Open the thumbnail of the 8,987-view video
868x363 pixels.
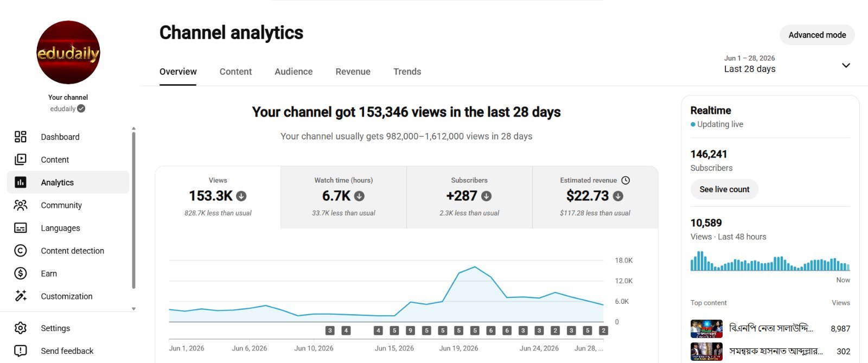(x=706, y=329)
